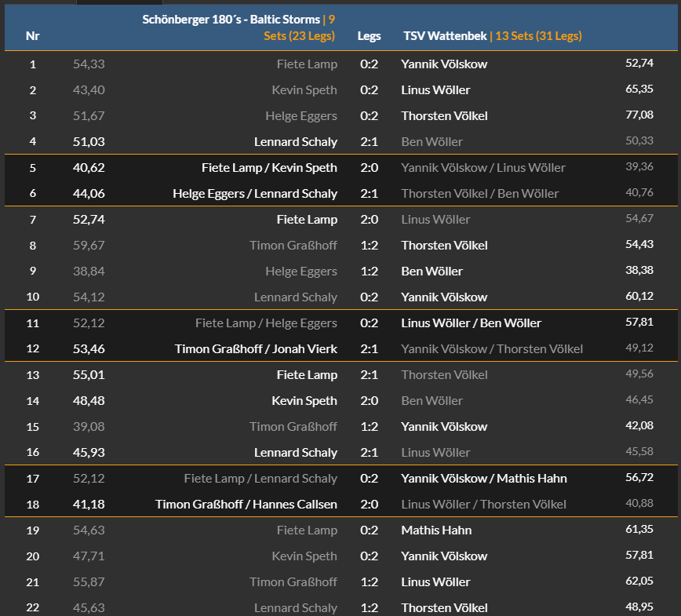Select pair Thorsten Völkel / Ben Wöller
This screenshot has height=616, width=681.
480,194
